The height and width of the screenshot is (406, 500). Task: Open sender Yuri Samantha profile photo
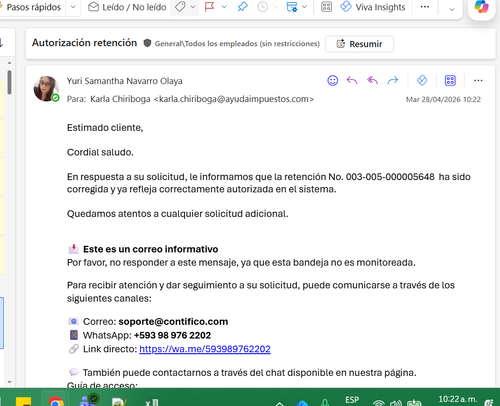[x=46, y=88]
